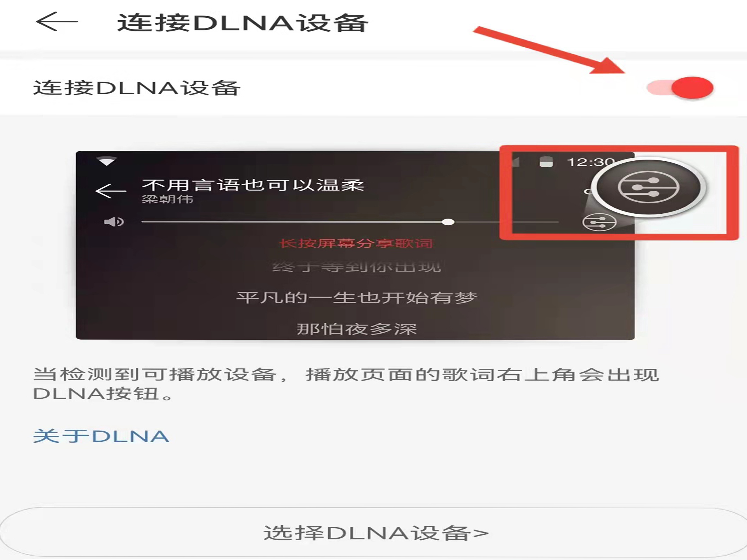Toggle the 连接DLNA设备 switch off
The image size is (747, 560).
click(680, 88)
